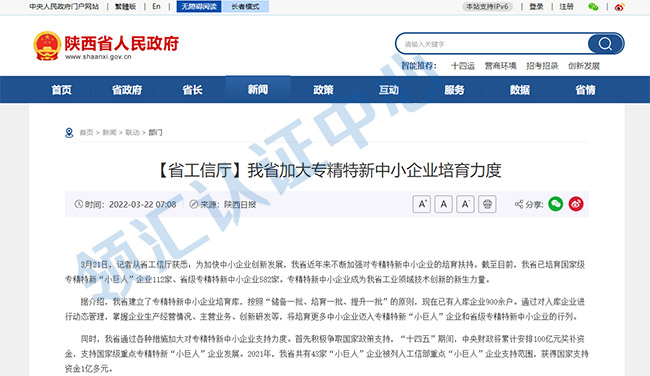Go to 部门 in breadcrumb
650x376 pixels.
pyautogui.click(x=155, y=133)
